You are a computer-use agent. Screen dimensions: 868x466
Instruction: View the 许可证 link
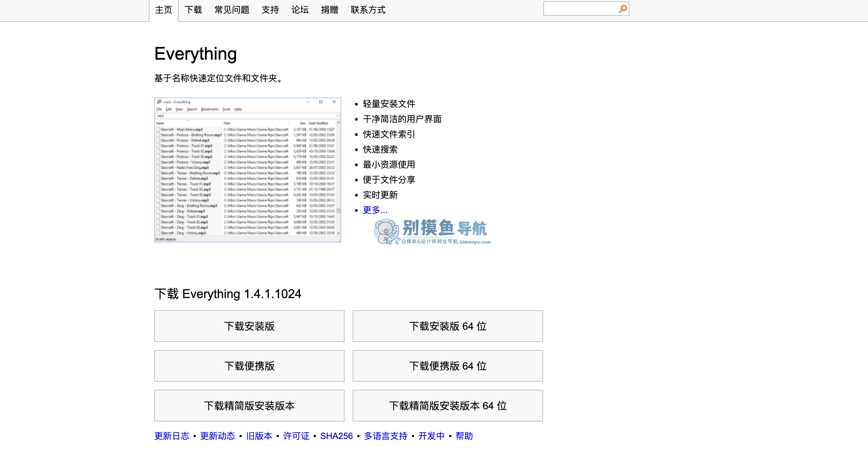296,436
